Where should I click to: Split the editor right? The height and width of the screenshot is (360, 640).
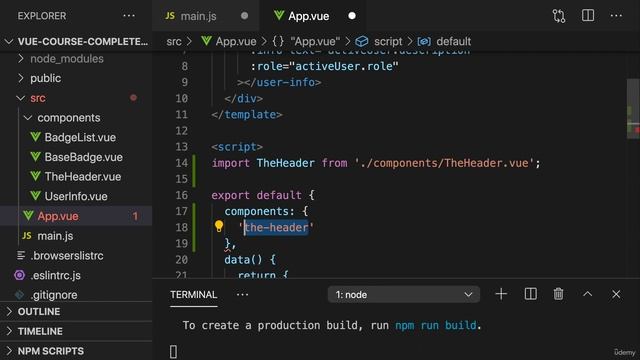[x=588, y=16]
